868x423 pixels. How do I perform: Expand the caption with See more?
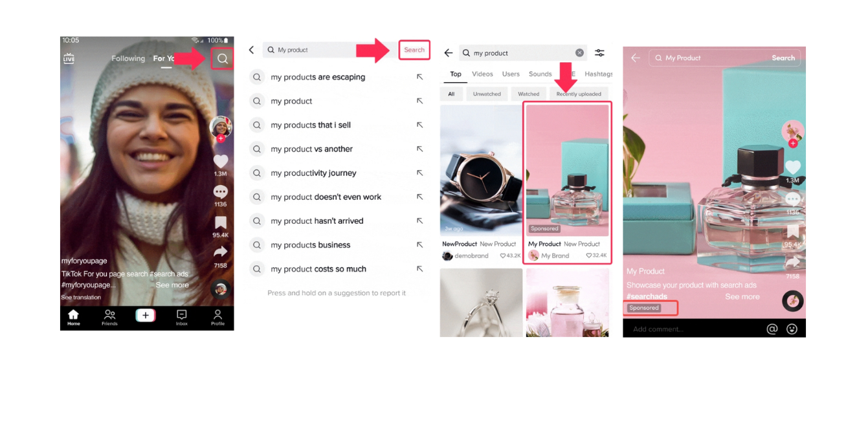pos(172,285)
